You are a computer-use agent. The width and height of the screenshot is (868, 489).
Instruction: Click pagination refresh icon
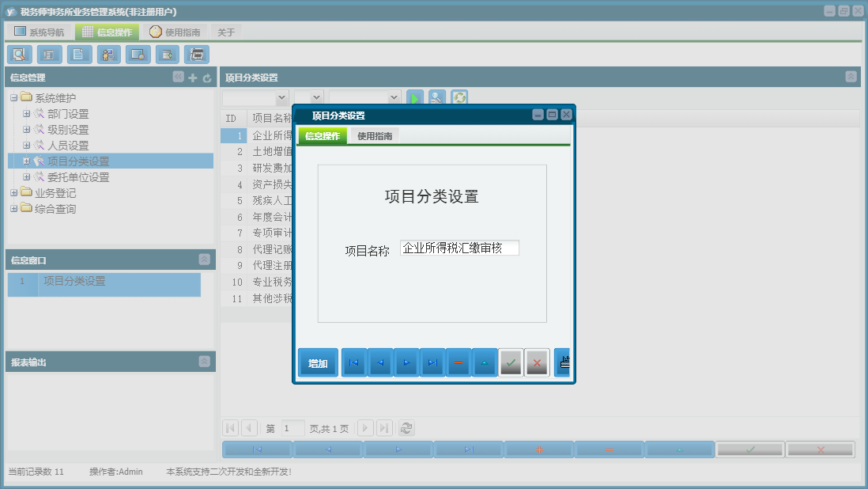point(406,428)
